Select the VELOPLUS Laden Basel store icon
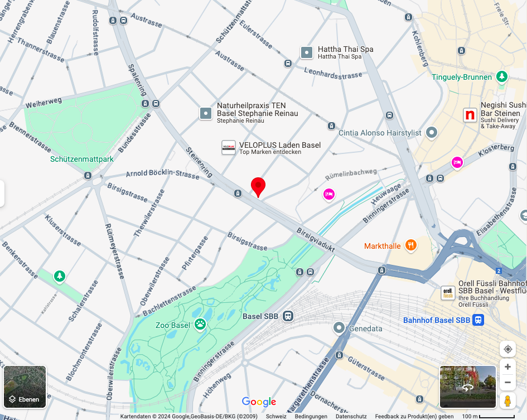 229,148
